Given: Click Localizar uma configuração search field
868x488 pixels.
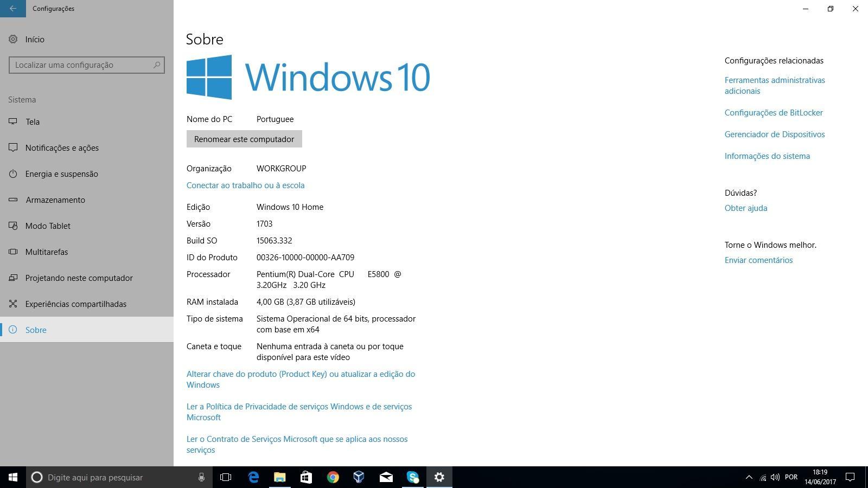Looking at the screenshot, I should point(87,65).
